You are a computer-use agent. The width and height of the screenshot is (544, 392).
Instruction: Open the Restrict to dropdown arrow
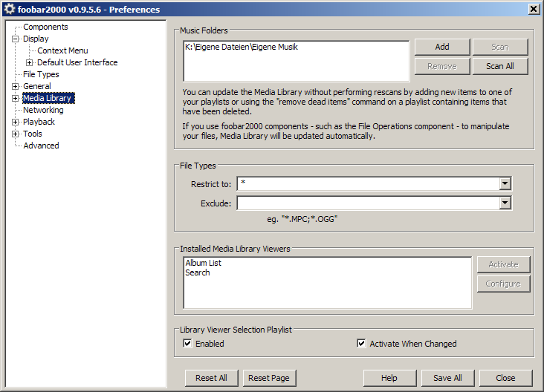505,183
